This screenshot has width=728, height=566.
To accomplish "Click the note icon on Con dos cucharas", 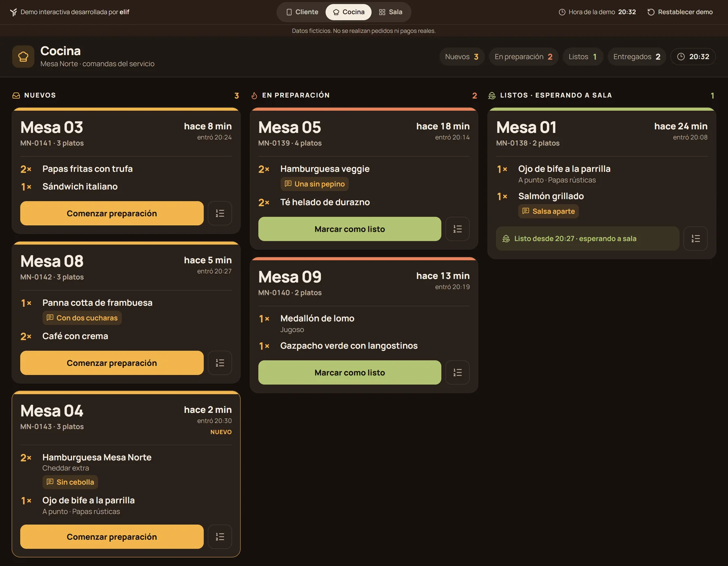I will click(50, 317).
